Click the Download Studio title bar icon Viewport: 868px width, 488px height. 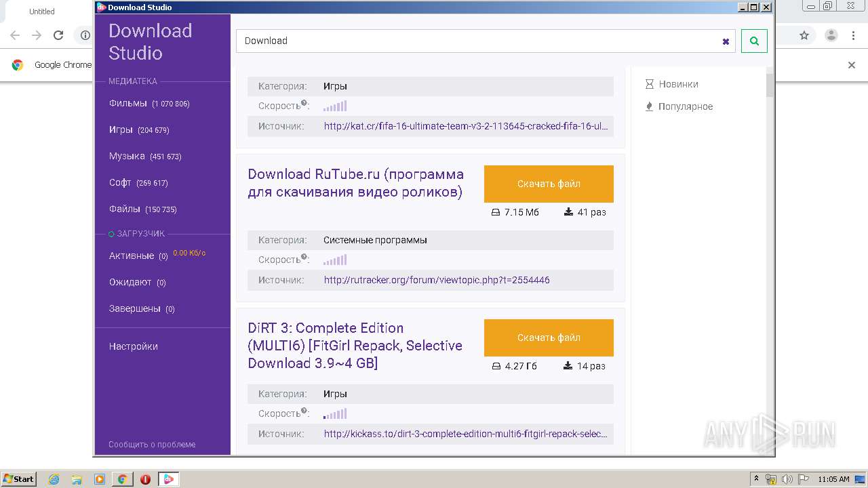pos(102,7)
